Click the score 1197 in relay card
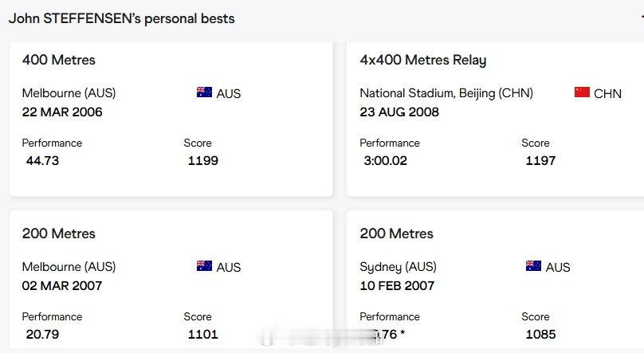Screen dimensions: 644x353 pos(540,160)
